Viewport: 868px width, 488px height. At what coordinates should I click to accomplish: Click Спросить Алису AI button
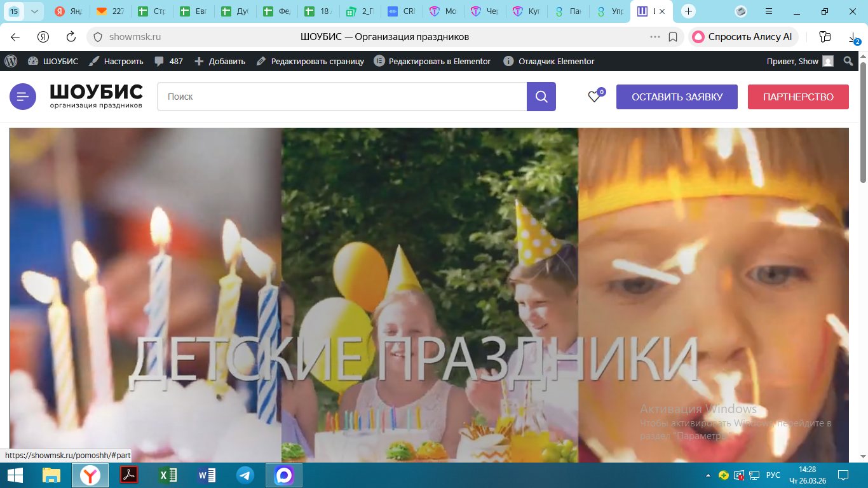[x=743, y=37]
